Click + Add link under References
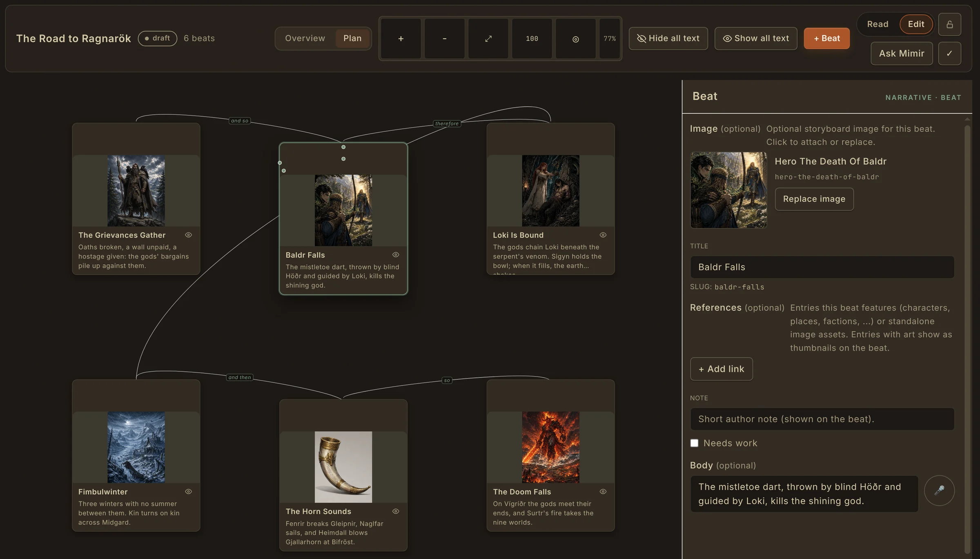The height and width of the screenshot is (559, 980). pos(721,369)
